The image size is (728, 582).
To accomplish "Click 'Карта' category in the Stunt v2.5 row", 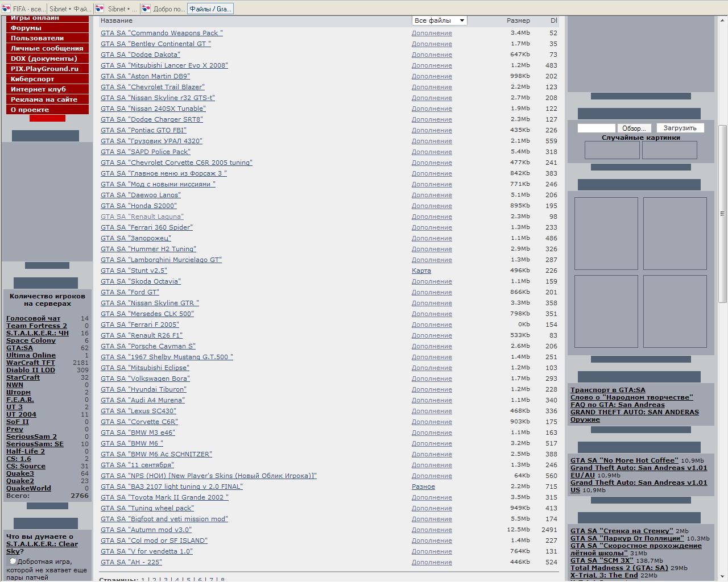I will (x=421, y=271).
